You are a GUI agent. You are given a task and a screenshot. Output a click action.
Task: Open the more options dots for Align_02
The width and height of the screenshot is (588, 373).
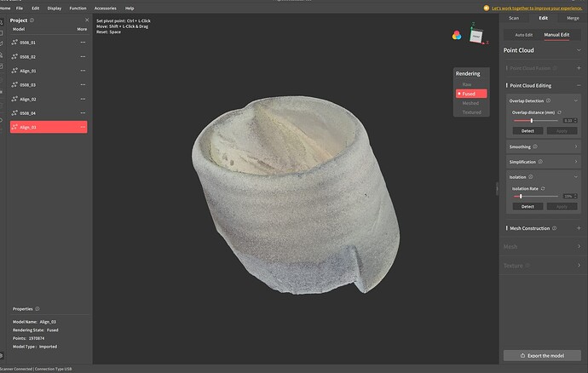point(83,99)
